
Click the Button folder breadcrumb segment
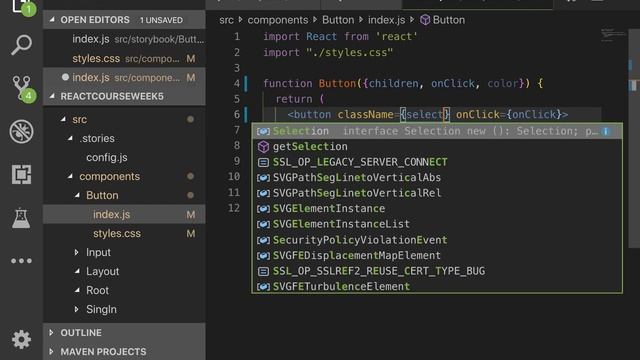click(338, 20)
